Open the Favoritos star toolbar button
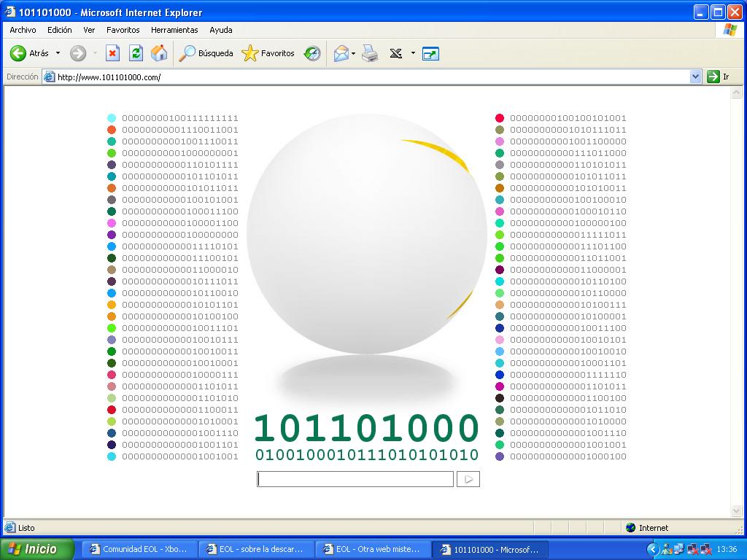Screen dimensions: 747x560 [x=268, y=53]
